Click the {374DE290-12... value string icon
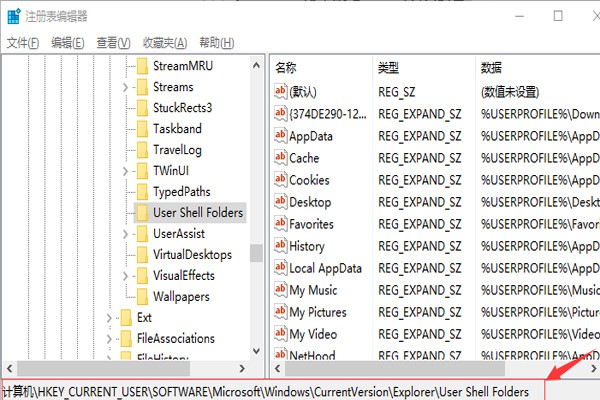This screenshot has width=600, height=400. click(x=280, y=114)
